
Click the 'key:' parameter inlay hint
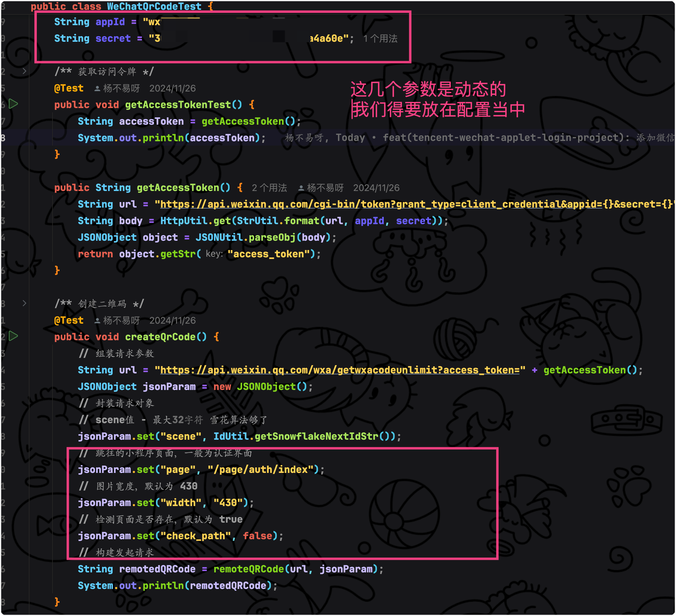coord(214,254)
